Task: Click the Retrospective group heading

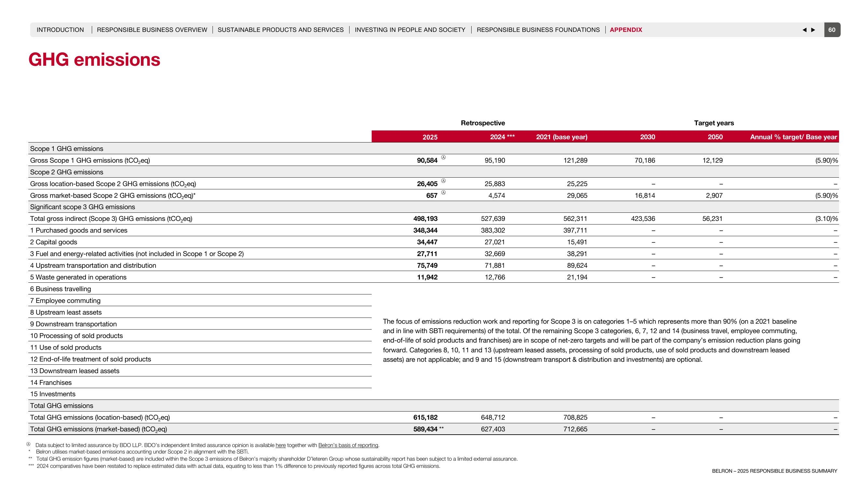Action: (x=483, y=123)
